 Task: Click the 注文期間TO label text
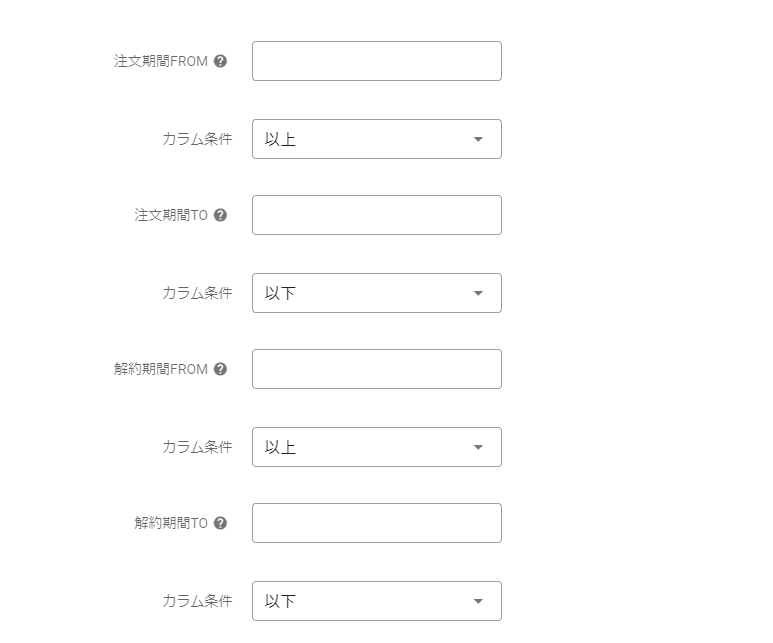tap(171, 215)
